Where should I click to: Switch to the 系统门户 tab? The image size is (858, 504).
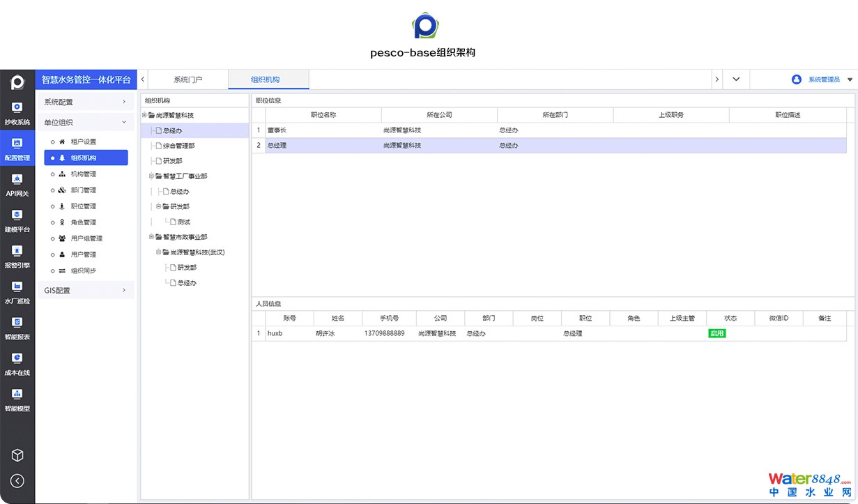pyautogui.click(x=188, y=79)
